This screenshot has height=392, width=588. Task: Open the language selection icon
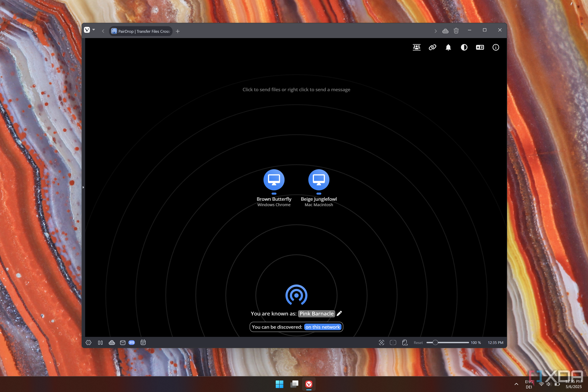(x=480, y=47)
